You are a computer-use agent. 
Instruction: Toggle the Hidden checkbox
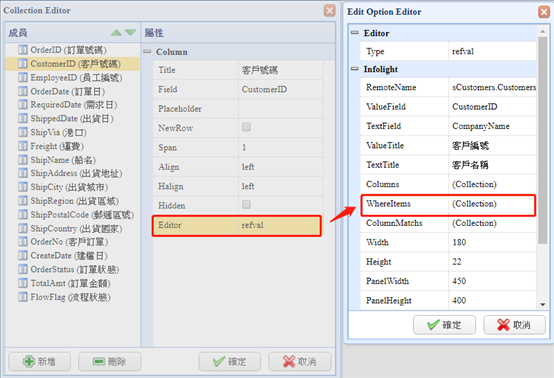coord(246,205)
